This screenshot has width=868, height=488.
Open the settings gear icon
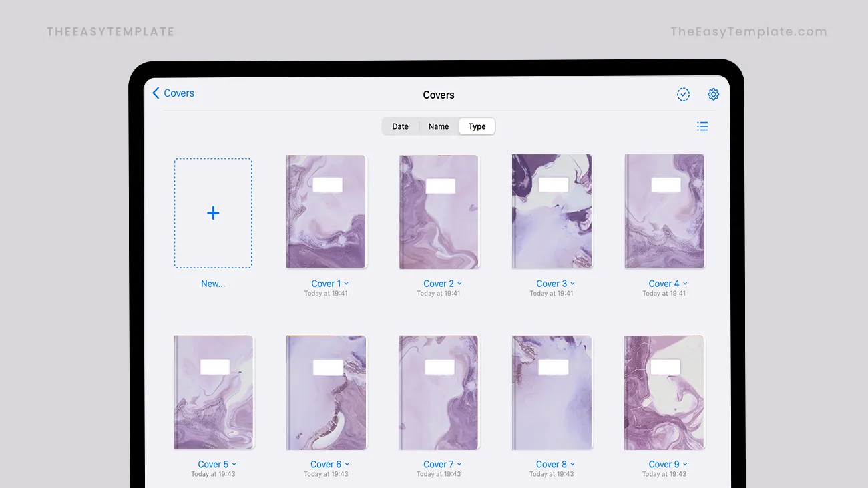pyautogui.click(x=713, y=95)
